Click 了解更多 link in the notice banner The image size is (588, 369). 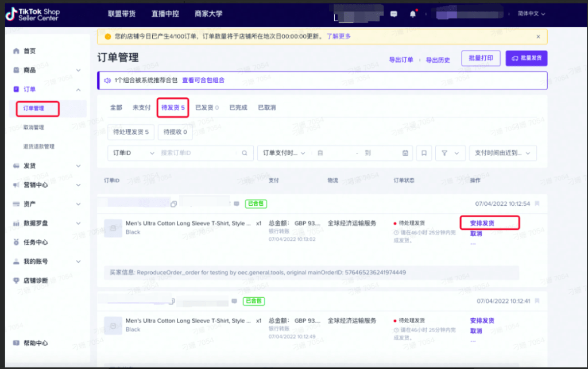click(x=340, y=36)
